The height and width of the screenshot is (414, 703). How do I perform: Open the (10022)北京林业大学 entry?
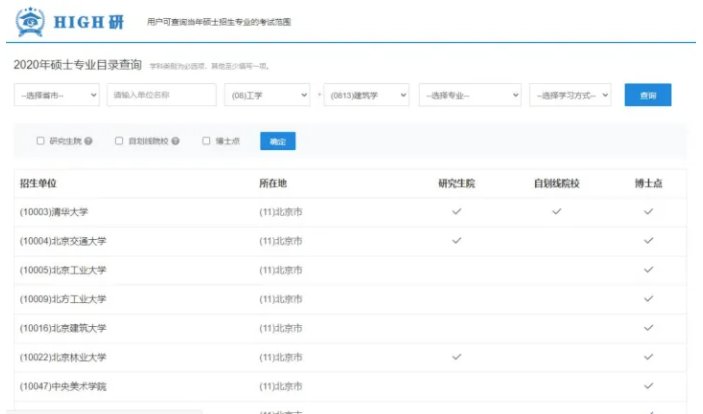pyautogui.click(x=63, y=357)
